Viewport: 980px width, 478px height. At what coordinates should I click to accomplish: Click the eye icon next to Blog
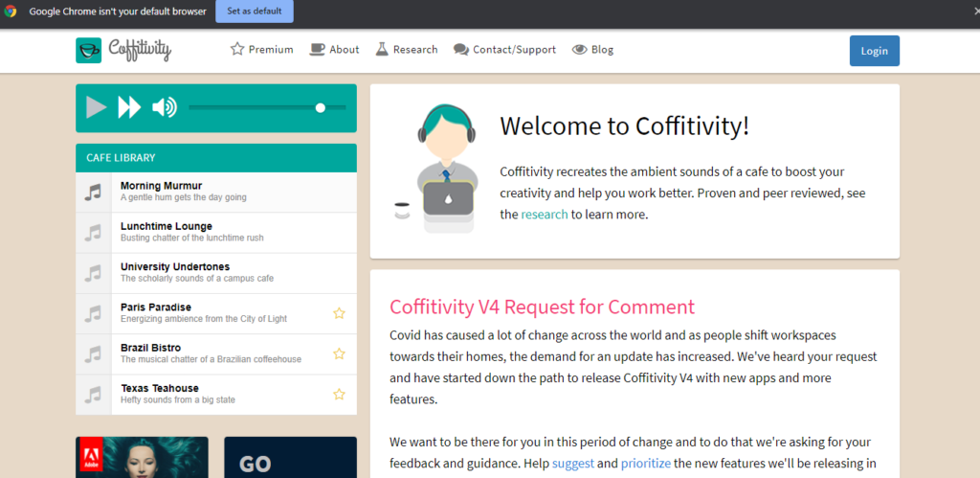tap(579, 50)
